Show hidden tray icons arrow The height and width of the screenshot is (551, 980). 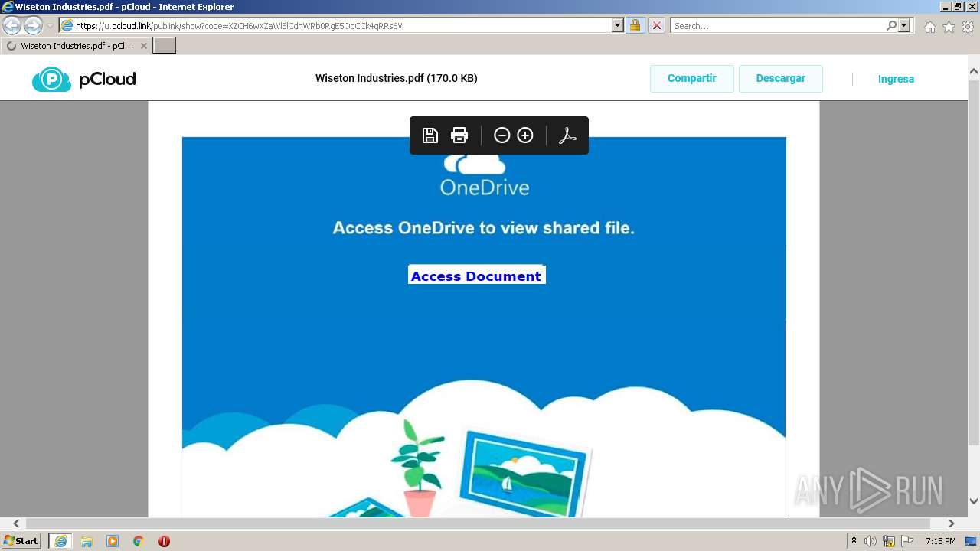point(854,541)
